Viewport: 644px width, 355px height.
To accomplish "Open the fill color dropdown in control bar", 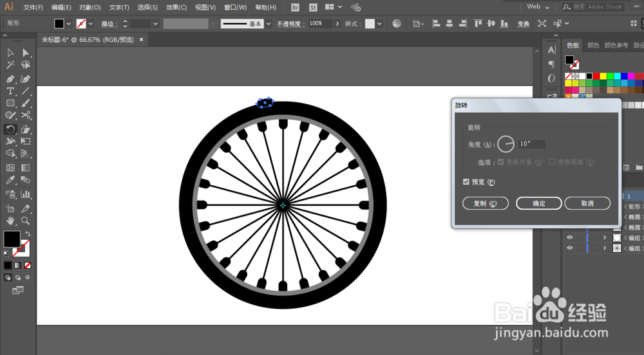I will (69, 24).
